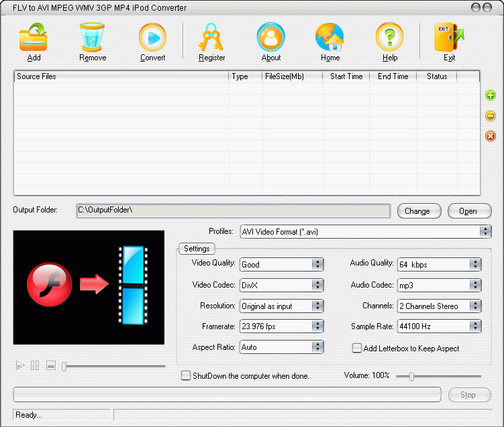Click the Remove trash bin icon
The image size is (504, 427).
click(93, 38)
